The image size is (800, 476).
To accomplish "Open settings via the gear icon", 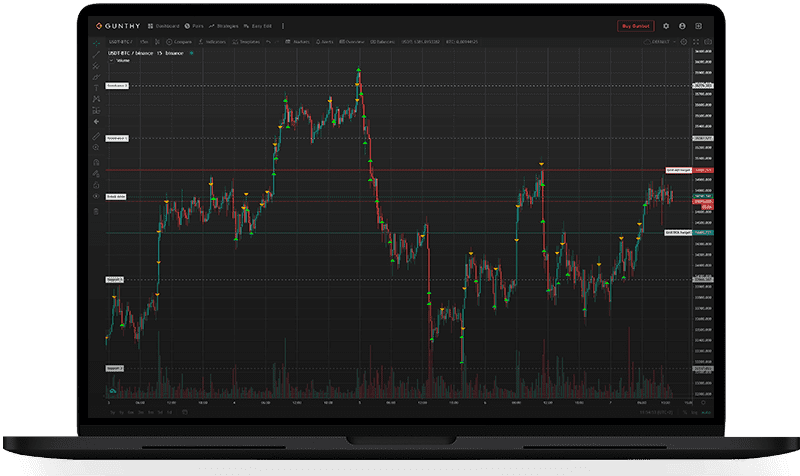I will (665, 25).
